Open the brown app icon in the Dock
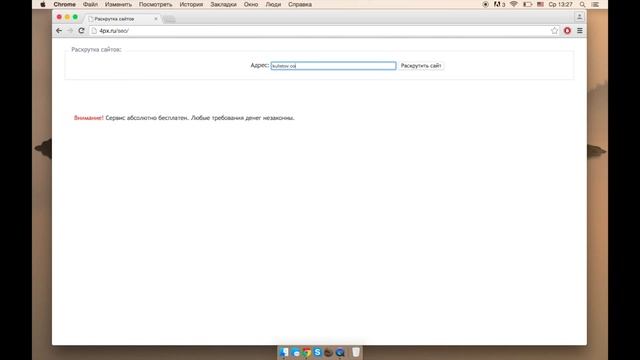 (x=329, y=352)
